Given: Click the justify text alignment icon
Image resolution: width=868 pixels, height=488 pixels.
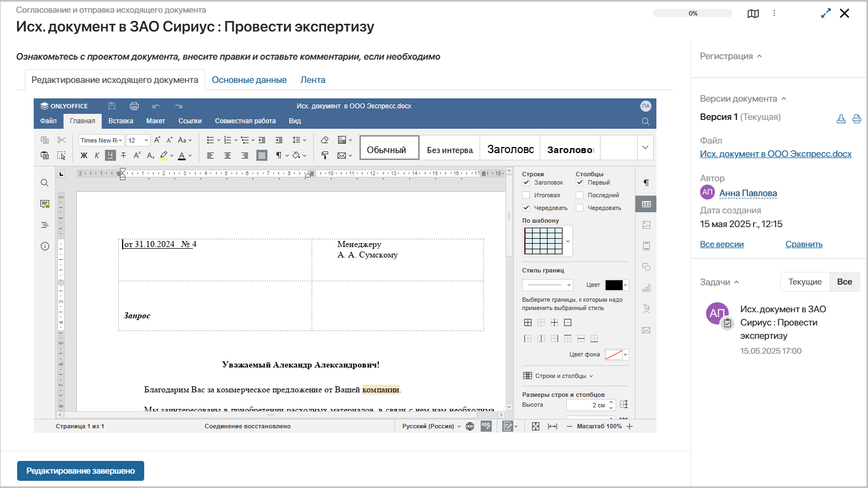Looking at the screenshot, I should click(x=262, y=155).
